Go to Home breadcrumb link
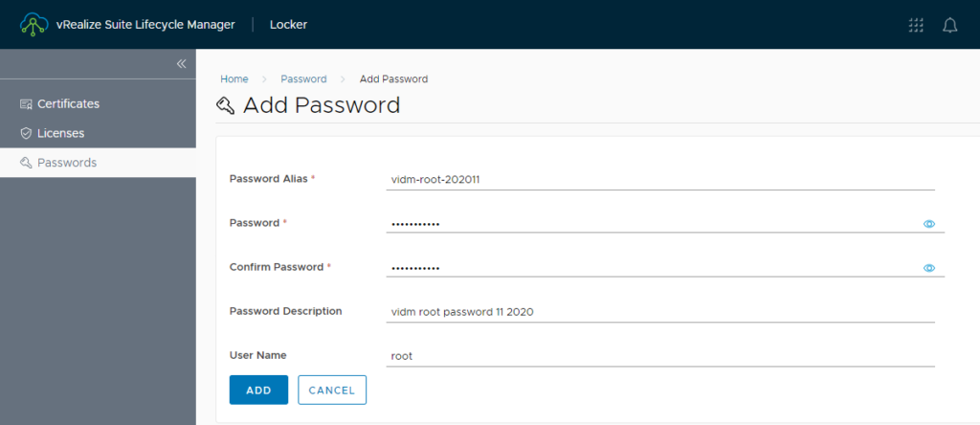 [234, 78]
